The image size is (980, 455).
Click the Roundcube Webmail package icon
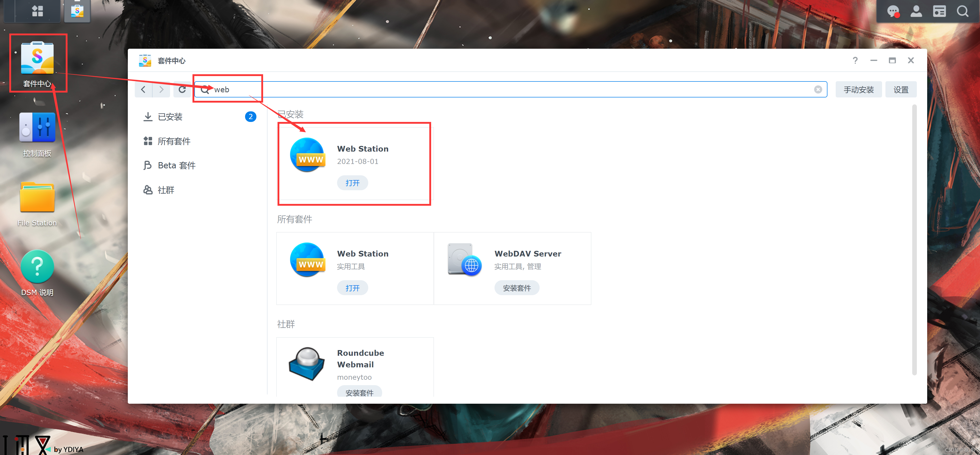[x=307, y=364]
